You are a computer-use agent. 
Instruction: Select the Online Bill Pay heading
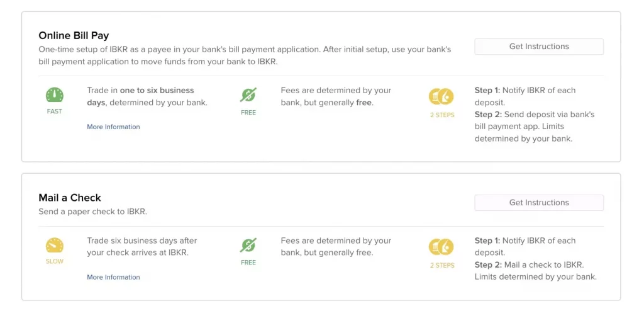(74, 35)
